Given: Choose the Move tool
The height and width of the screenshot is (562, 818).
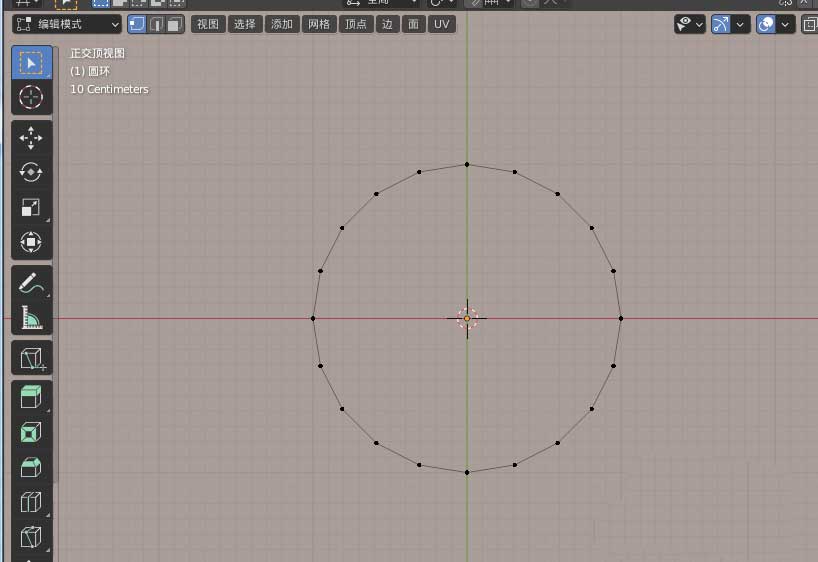Looking at the screenshot, I should [31, 138].
